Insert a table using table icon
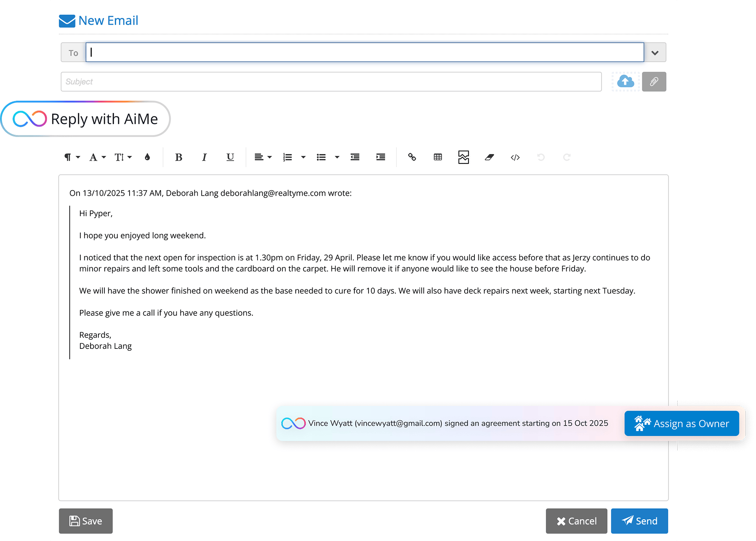The width and height of the screenshot is (756, 541). 437,157
